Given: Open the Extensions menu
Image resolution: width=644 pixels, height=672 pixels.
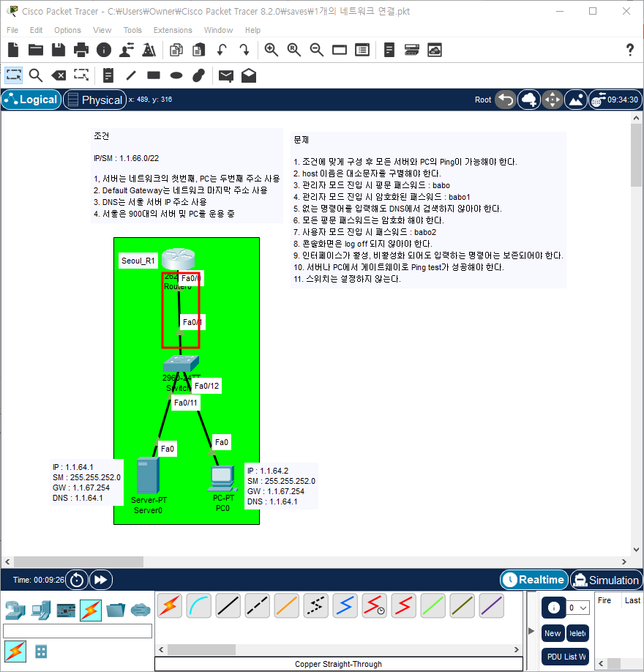Looking at the screenshot, I should (x=173, y=30).
